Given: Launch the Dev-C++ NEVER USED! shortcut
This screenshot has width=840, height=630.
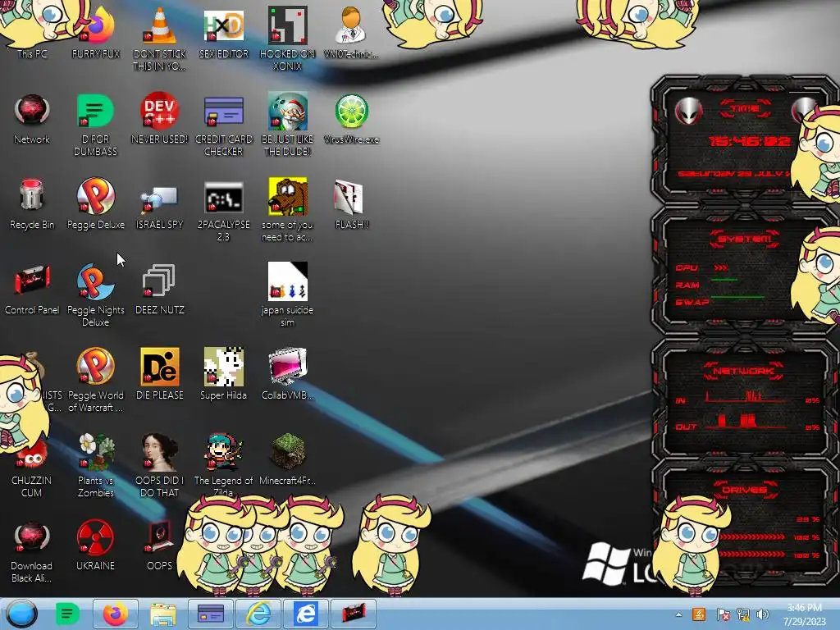Looking at the screenshot, I should click(x=160, y=118).
